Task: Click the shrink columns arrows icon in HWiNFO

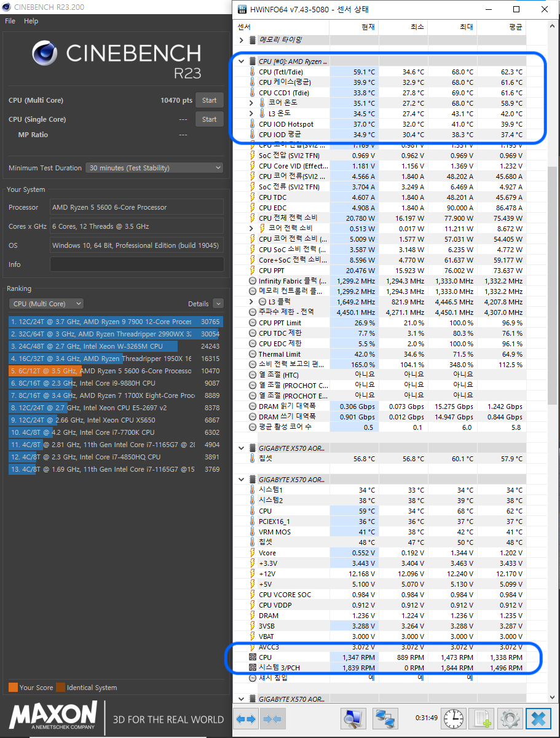Action: 272,718
